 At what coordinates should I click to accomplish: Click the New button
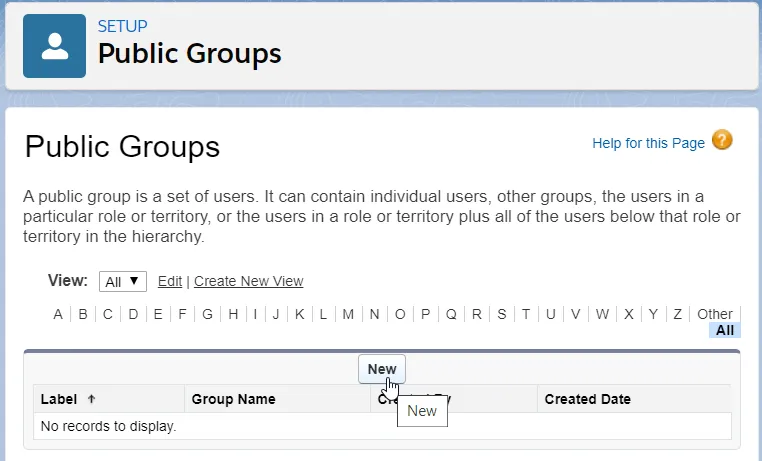click(x=381, y=369)
